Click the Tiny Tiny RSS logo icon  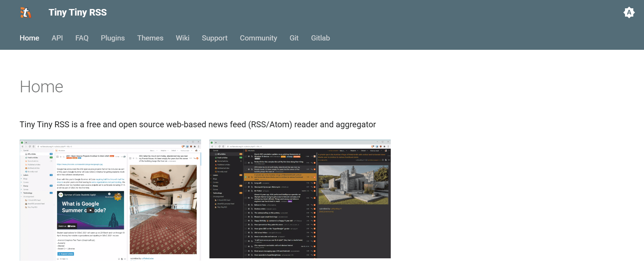[26, 12]
